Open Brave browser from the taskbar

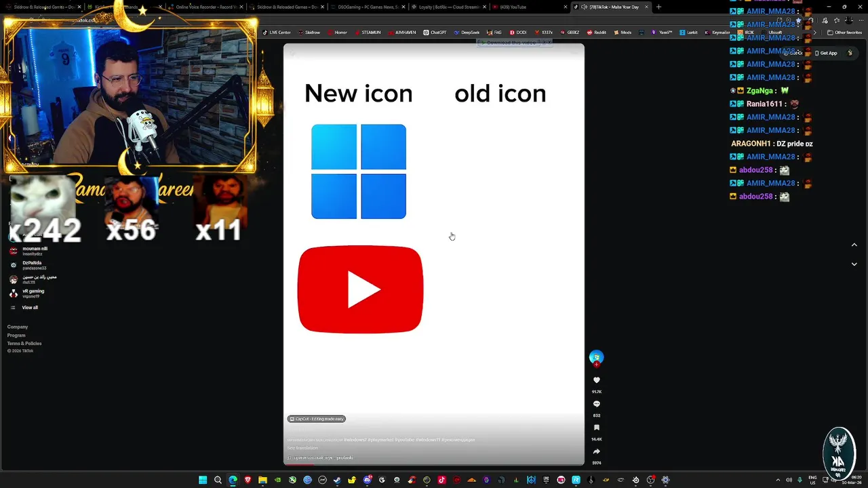pyautogui.click(x=248, y=480)
